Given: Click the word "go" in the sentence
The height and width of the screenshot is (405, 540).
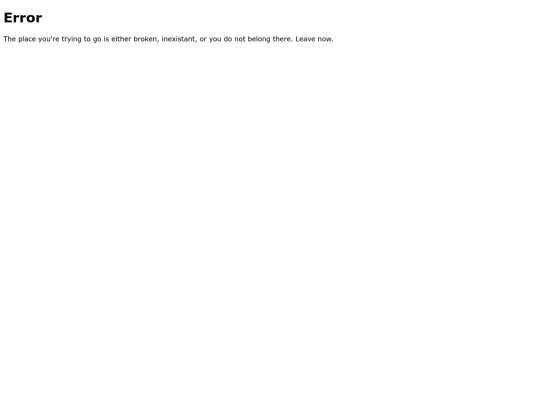Looking at the screenshot, I should [97, 39].
